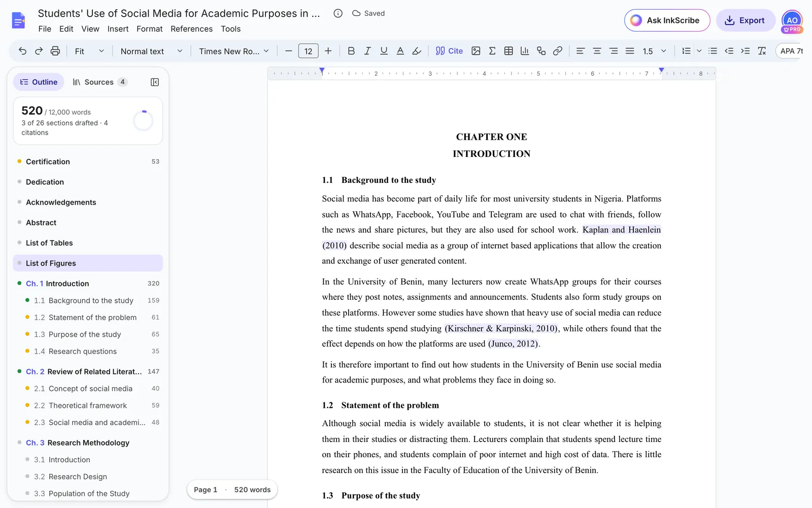Image resolution: width=812 pixels, height=508 pixels.
Task: Justify the paragraph text
Action: coord(630,51)
